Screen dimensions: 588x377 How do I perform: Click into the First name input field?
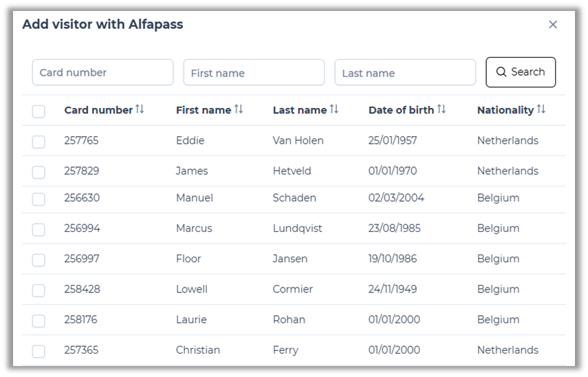[x=254, y=72]
